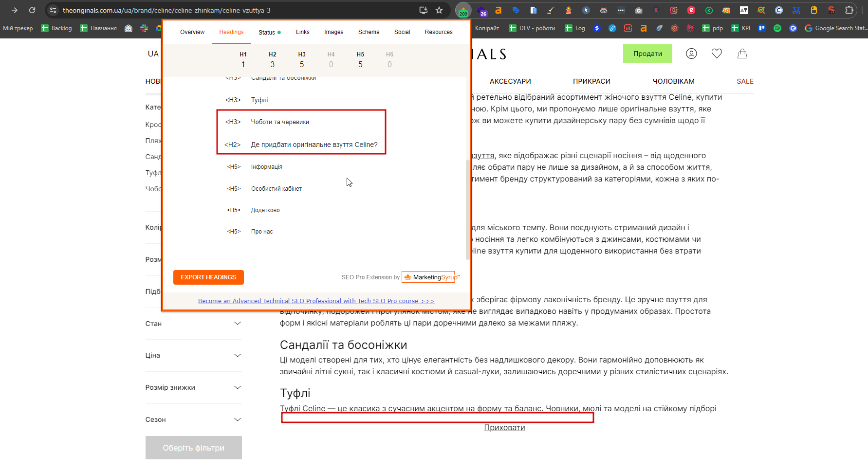Screen dimensions: 868x472
Task: Open the Trello bookmark icon
Action: click(x=762, y=28)
